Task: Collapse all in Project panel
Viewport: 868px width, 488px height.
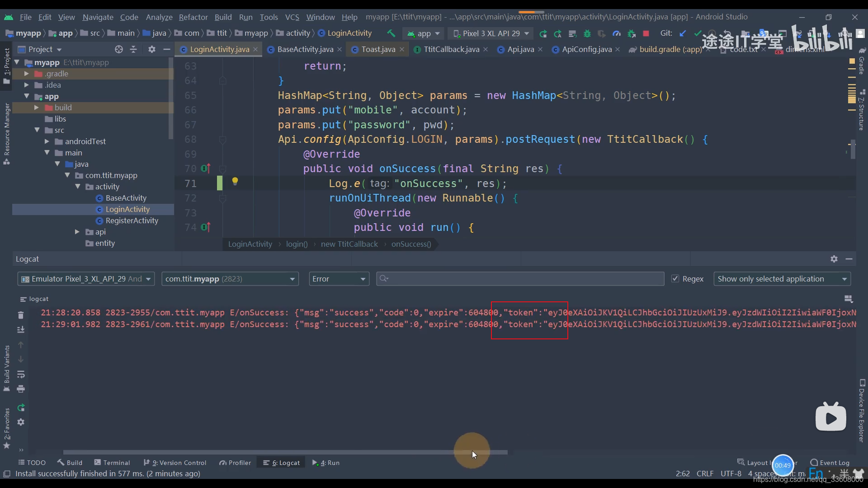Action: (x=133, y=49)
